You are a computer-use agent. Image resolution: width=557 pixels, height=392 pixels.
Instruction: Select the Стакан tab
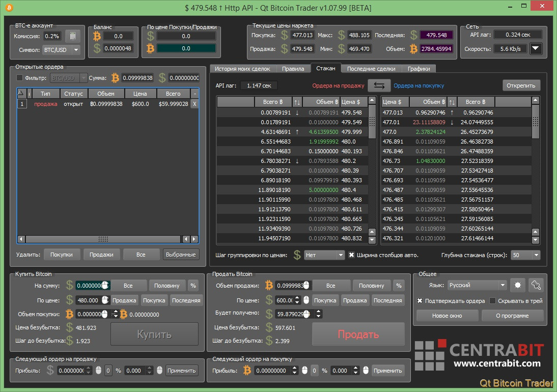pos(326,68)
